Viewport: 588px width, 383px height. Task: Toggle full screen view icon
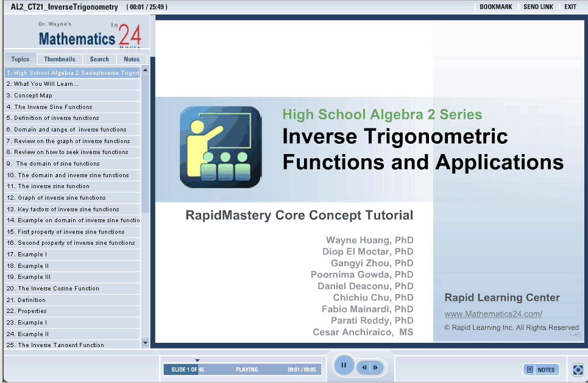[578, 370]
